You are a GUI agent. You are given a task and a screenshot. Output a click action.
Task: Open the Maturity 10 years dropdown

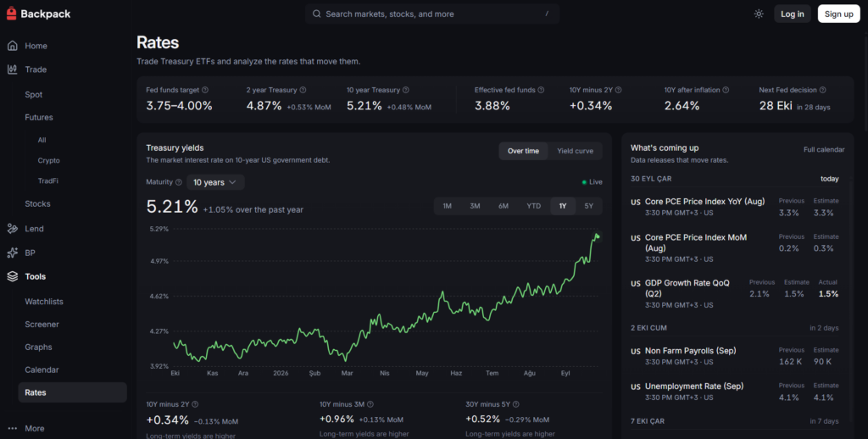point(215,182)
